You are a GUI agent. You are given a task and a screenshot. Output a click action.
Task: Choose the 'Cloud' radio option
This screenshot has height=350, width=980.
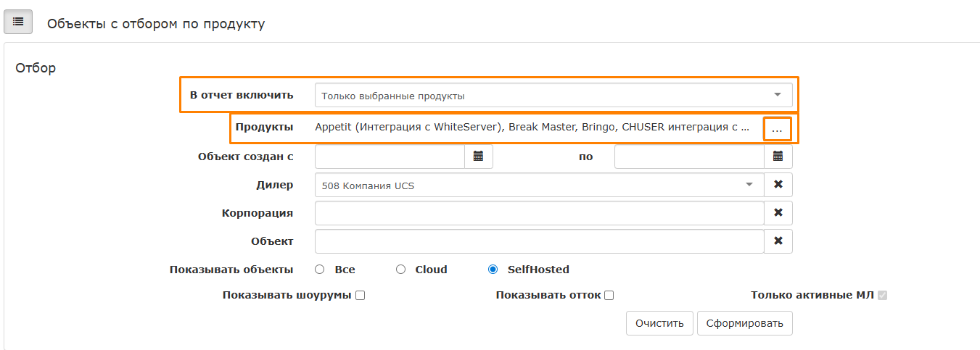pos(400,270)
